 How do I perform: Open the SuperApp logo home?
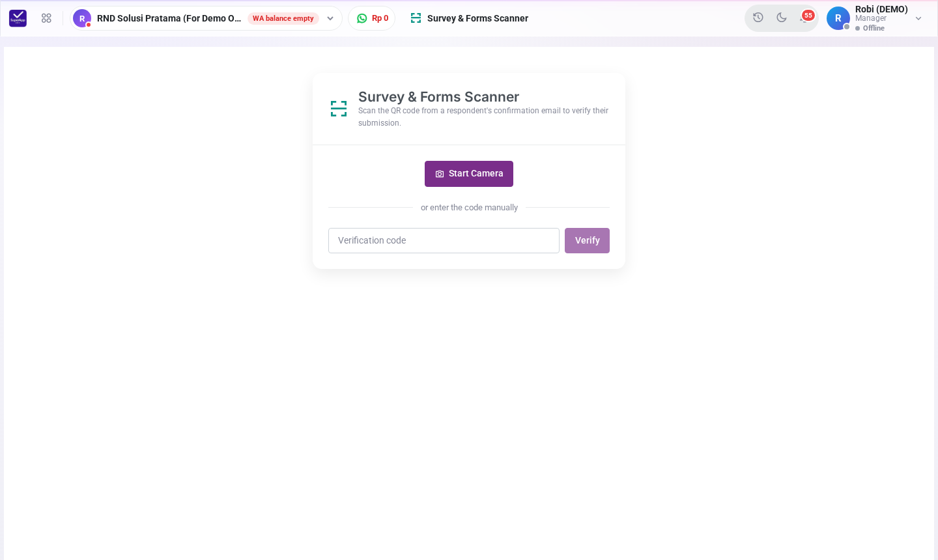coord(18,18)
